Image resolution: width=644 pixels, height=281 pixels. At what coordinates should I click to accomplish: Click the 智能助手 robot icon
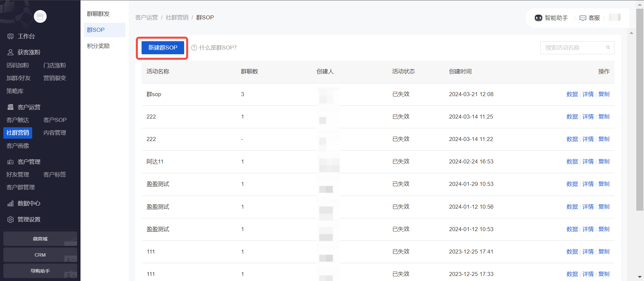click(x=538, y=18)
